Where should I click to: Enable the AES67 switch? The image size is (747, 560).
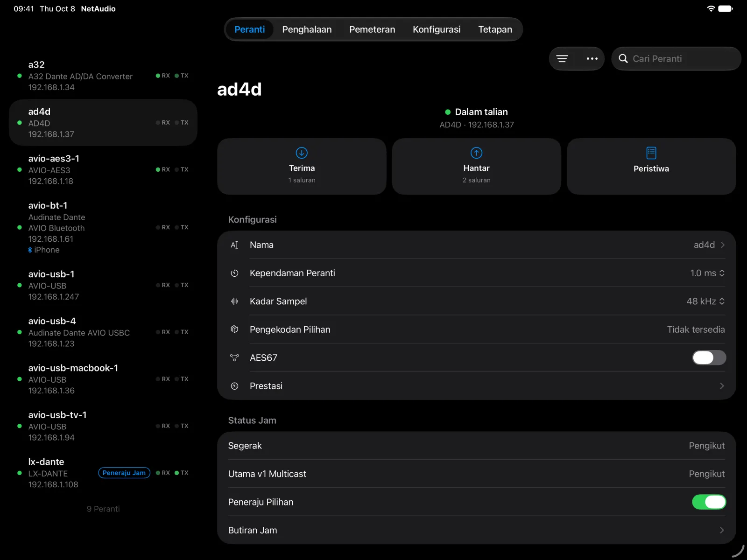pos(709,358)
